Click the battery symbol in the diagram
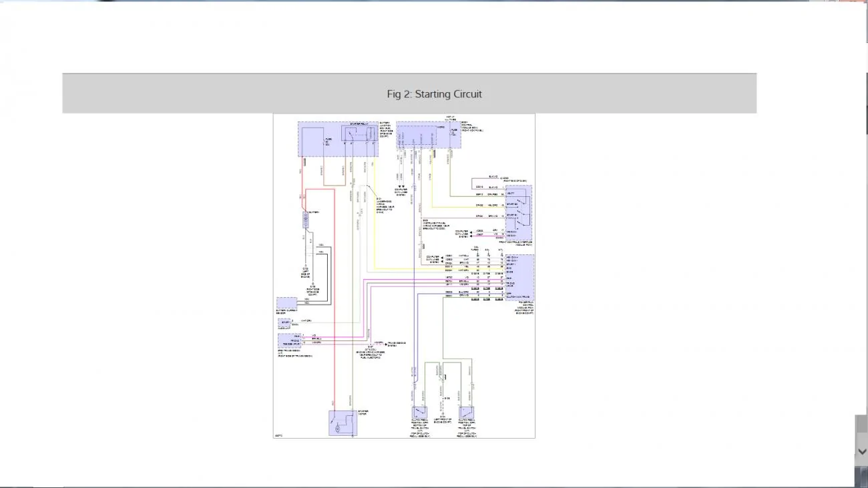This screenshot has width=868, height=488. click(306, 221)
